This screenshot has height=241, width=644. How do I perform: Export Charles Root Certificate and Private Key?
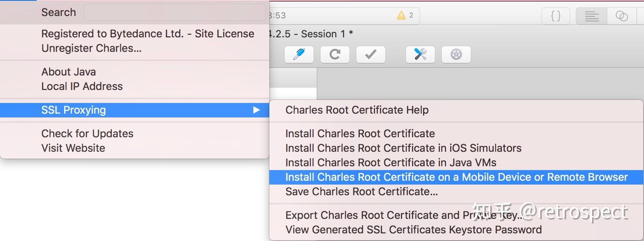pyautogui.click(x=456, y=215)
